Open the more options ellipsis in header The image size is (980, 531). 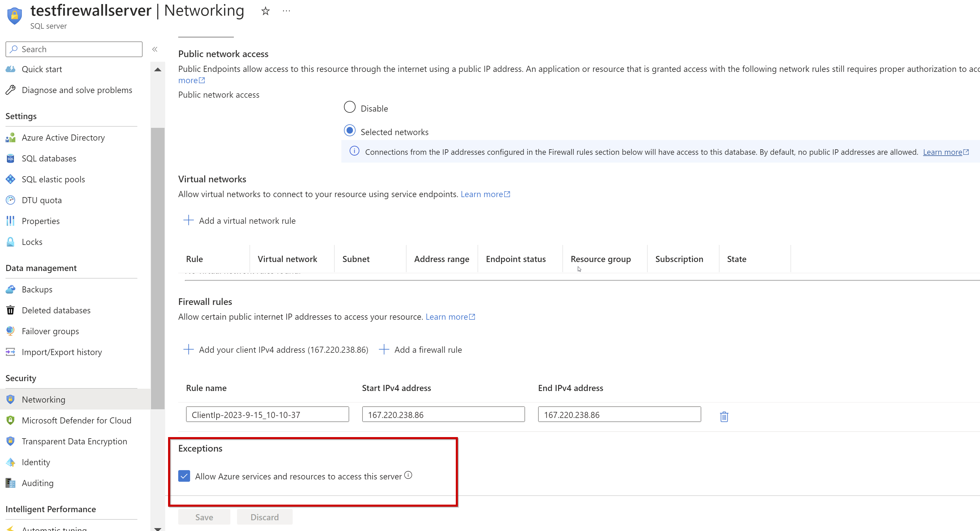coord(287,11)
